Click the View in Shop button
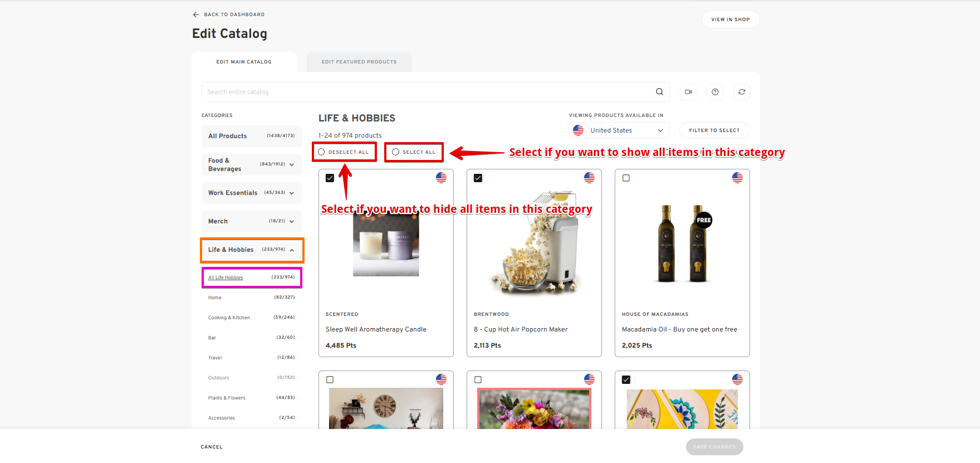Screen dimensions: 980x463 click(x=730, y=20)
